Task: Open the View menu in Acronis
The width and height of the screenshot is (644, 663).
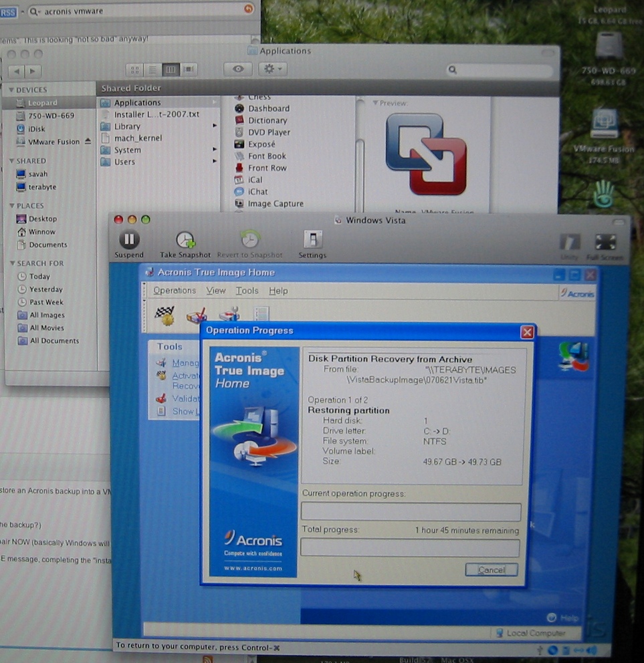Action: [x=216, y=291]
